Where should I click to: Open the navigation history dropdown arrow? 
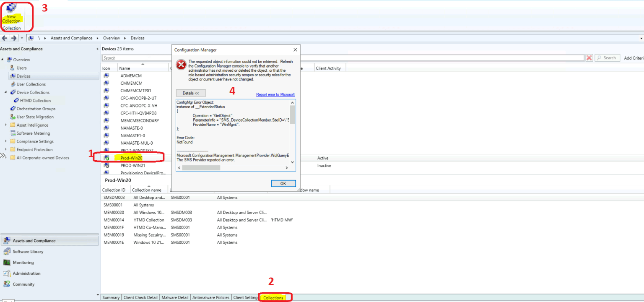click(x=22, y=38)
